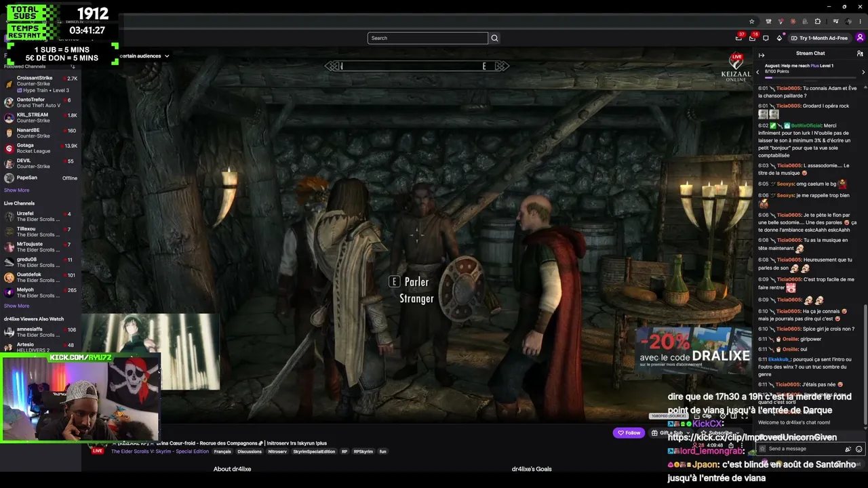Open CroissantStrike channel in sidebar
This screenshot has height=488, width=868.
pyautogui.click(x=41, y=84)
